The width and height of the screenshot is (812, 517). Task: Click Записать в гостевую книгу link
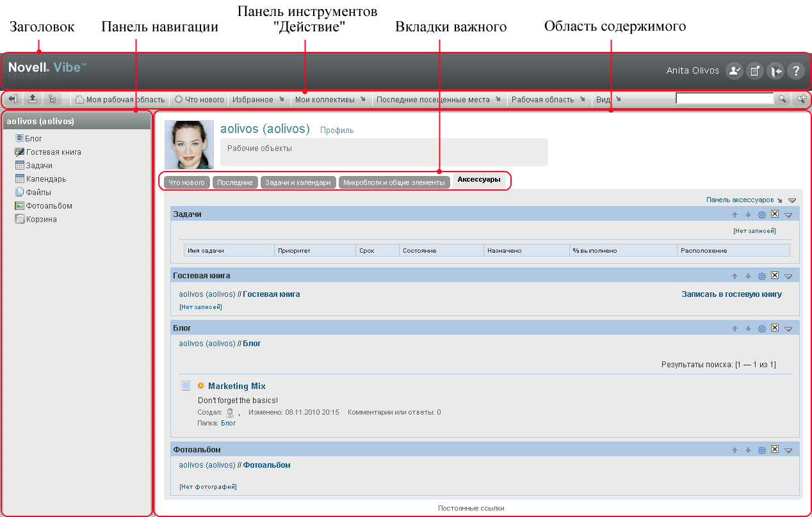click(x=731, y=294)
